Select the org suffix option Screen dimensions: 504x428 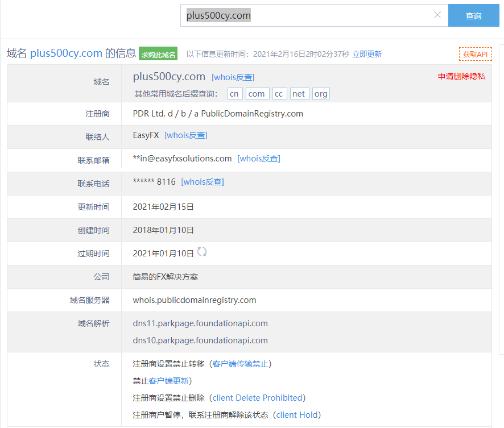tap(321, 94)
